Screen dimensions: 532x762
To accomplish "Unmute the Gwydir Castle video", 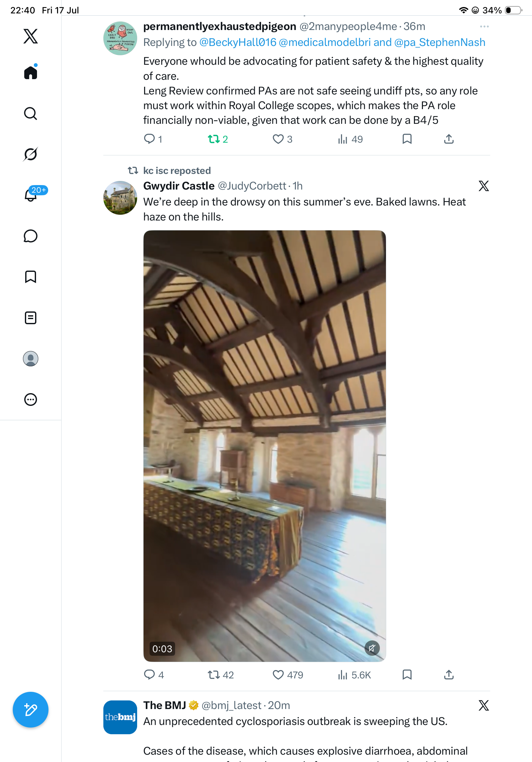I will [372, 648].
